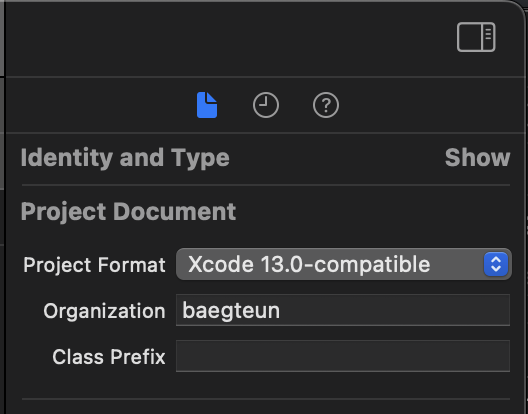Click the Project Document section header
The width and height of the screenshot is (528, 414).
click(x=128, y=212)
